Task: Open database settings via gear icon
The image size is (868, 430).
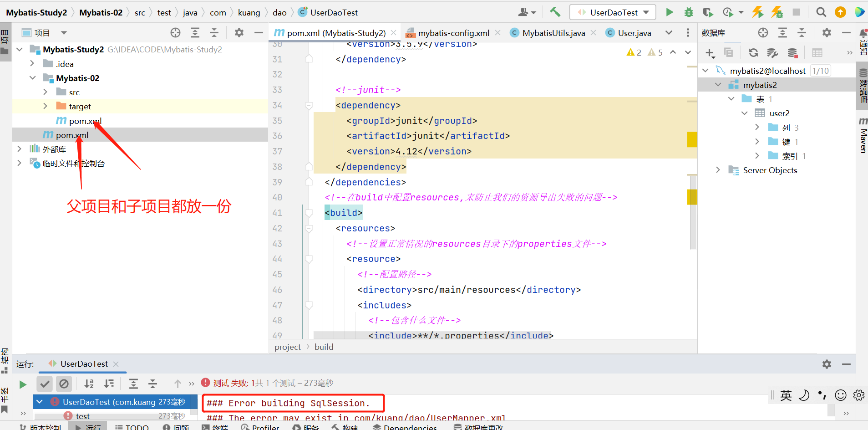Action: click(x=827, y=32)
